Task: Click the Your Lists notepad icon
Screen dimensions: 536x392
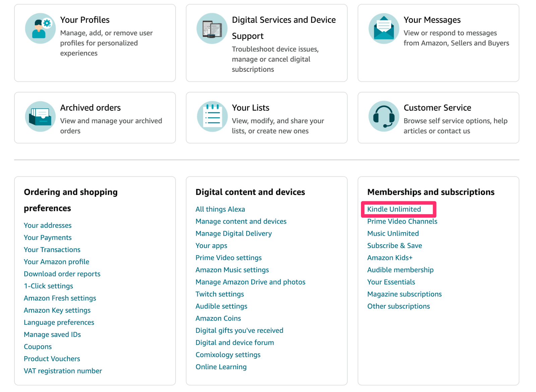Action: coord(212,116)
